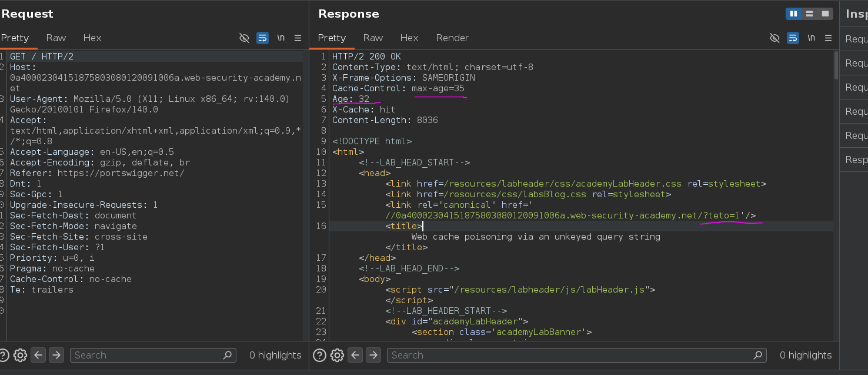Screen dimensions: 868x375
Task: Click the 'HTTP/2 200 OK' status line
Action: [x=366, y=57]
